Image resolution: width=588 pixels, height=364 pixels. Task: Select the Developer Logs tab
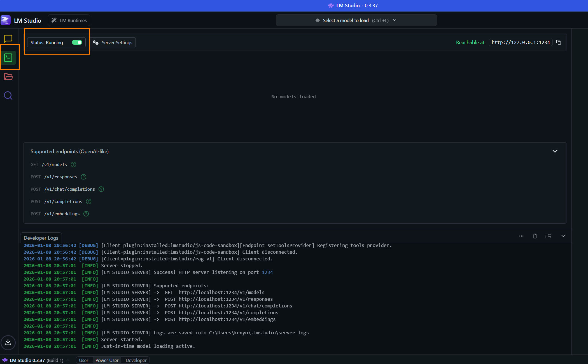tap(41, 238)
